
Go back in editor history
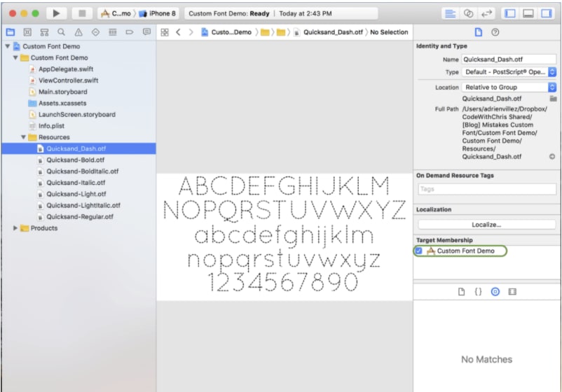click(x=178, y=32)
